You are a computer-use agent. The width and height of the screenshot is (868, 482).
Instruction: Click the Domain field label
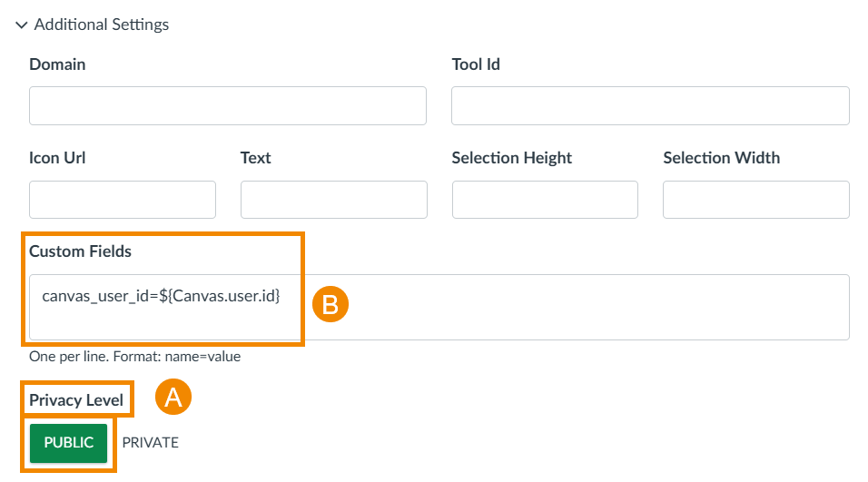(57, 64)
